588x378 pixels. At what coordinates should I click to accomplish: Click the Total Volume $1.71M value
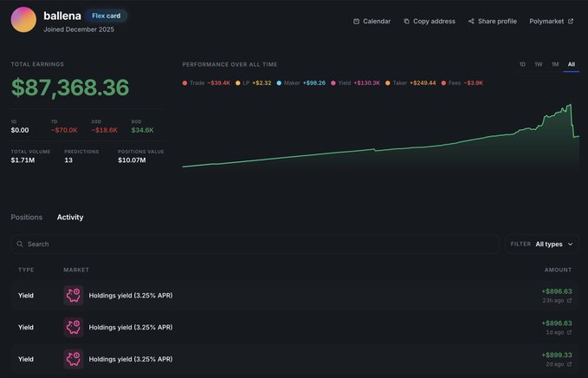click(x=23, y=160)
